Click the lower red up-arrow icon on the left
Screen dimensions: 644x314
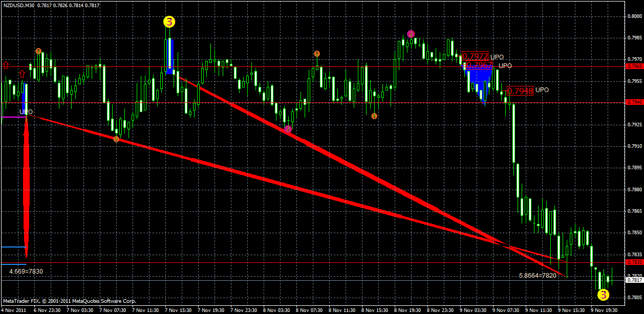tap(21, 74)
